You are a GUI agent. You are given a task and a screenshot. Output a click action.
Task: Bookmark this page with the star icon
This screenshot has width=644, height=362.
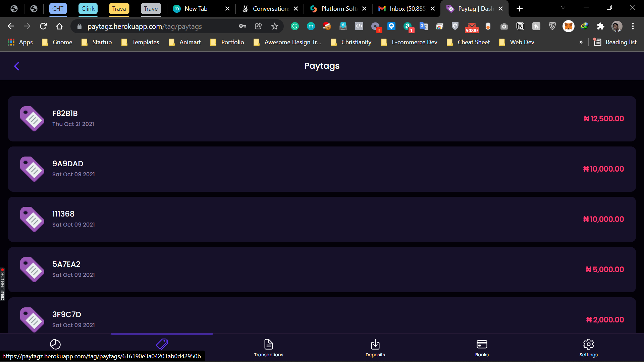pyautogui.click(x=275, y=26)
